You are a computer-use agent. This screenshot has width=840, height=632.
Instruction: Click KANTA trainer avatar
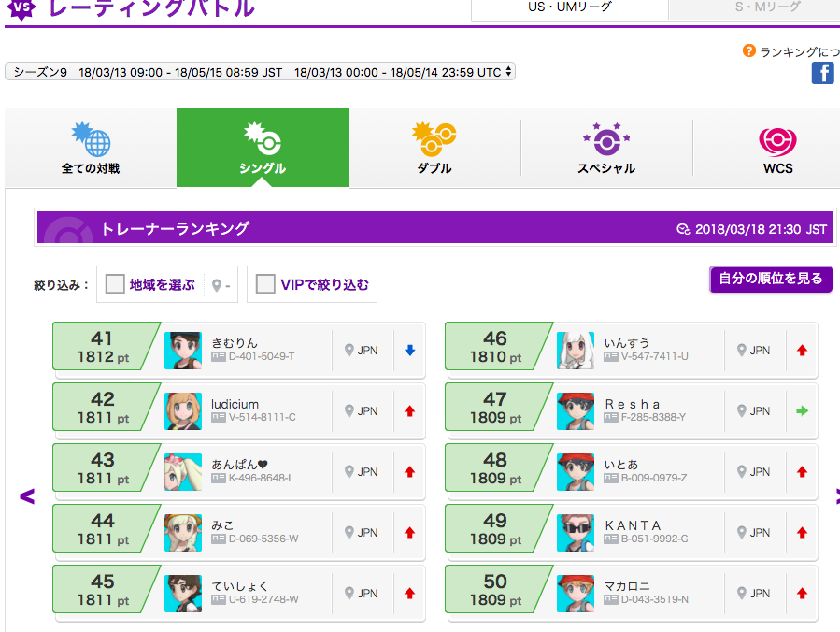point(576,533)
